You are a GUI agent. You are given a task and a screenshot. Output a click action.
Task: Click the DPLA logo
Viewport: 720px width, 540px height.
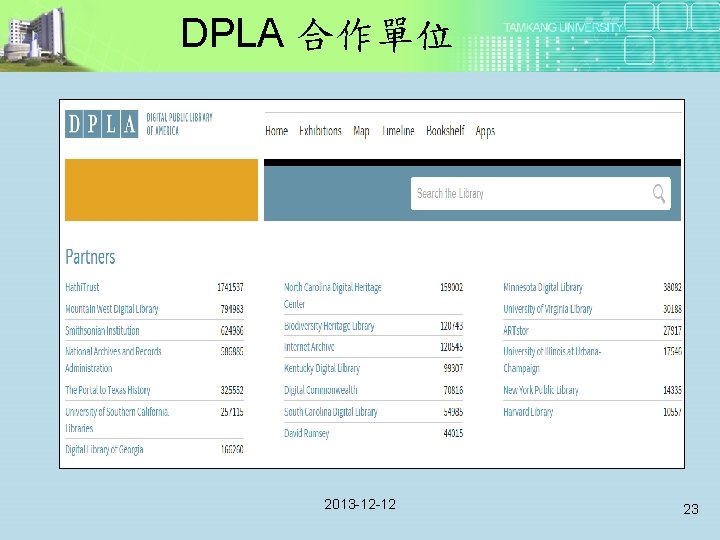[101, 124]
